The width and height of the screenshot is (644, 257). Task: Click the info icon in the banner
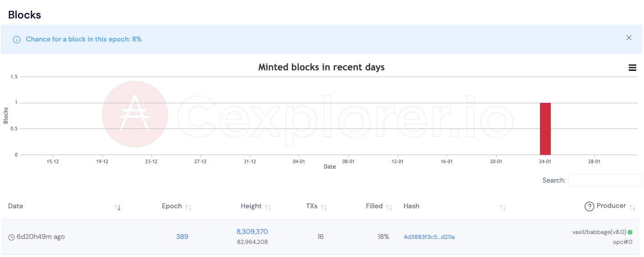[x=17, y=40]
